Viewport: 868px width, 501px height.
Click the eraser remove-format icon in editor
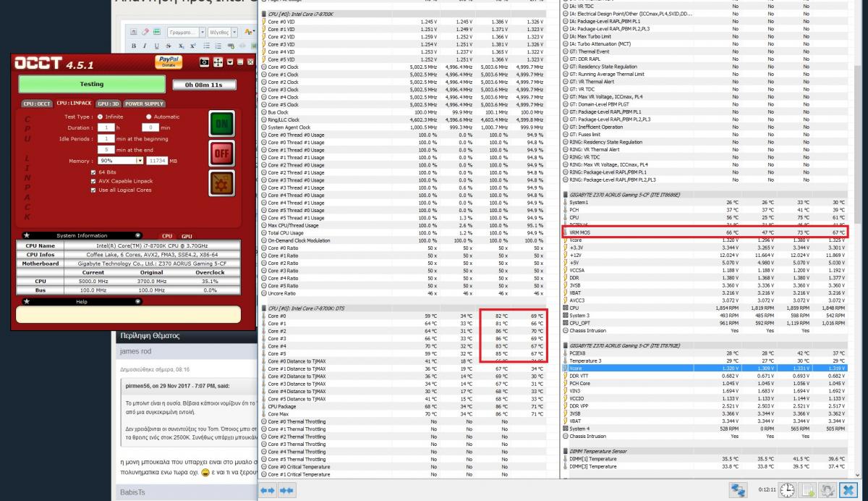click(146, 32)
